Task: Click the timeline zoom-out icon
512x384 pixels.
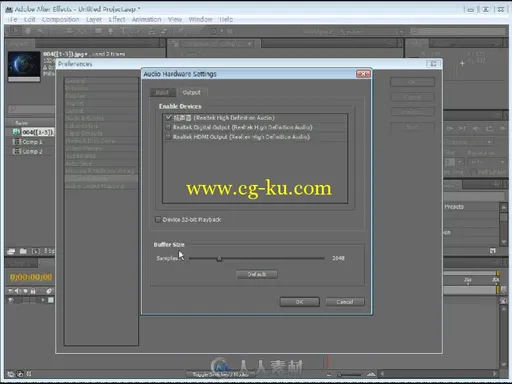Action: 329,374
